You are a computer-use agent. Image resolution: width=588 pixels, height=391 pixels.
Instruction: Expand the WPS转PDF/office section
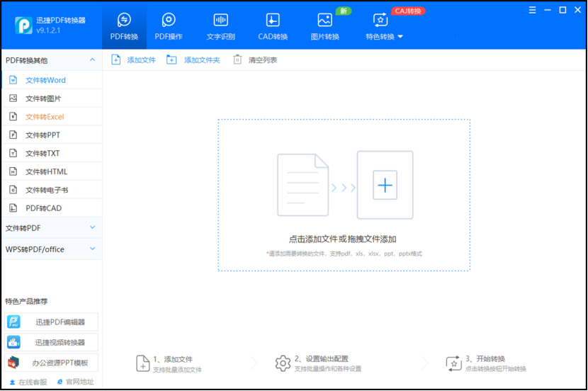coord(92,249)
